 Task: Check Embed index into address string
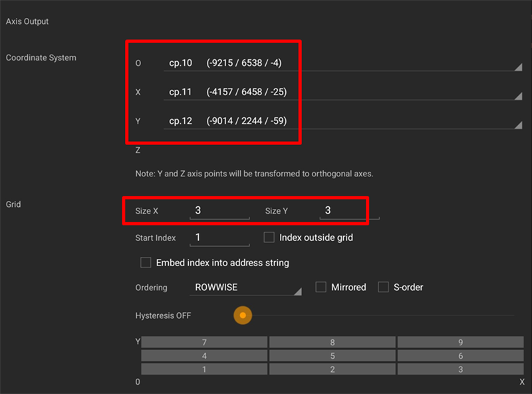(146, 262)
